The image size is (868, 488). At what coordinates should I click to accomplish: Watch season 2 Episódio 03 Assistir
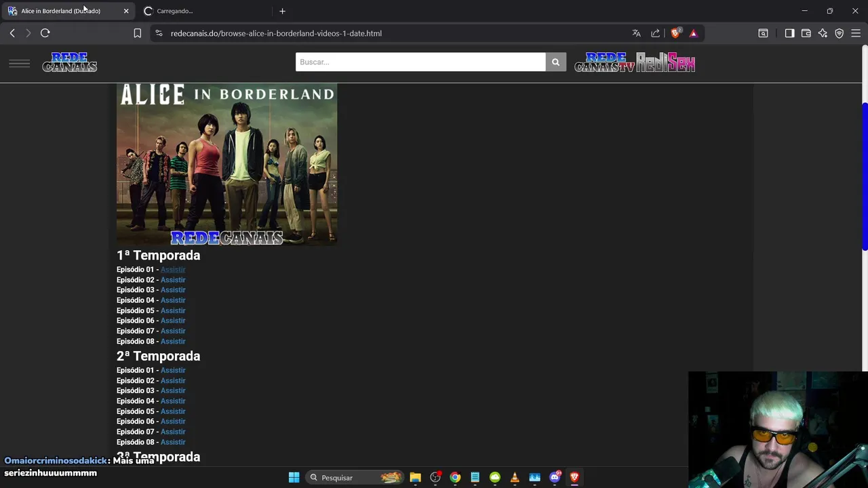(x=173, y=390)
